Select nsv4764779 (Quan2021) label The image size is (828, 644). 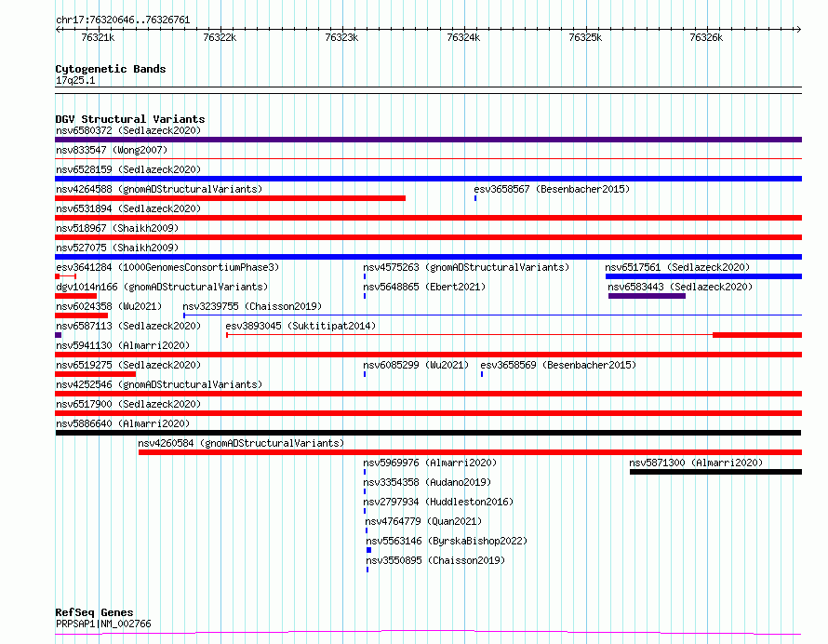click(423, 521)
